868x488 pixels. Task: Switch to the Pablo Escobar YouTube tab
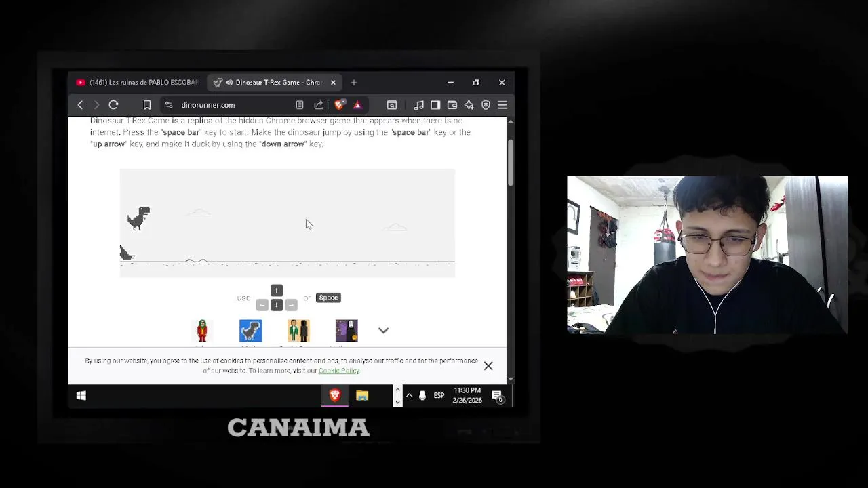click(x=138, y=83)
